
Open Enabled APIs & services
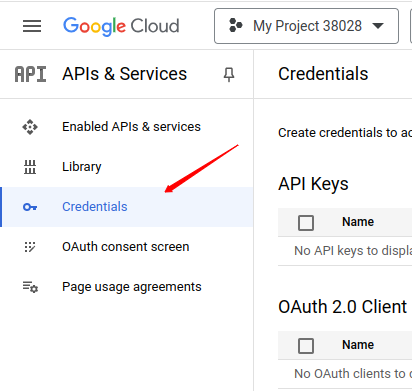[131, 127]
